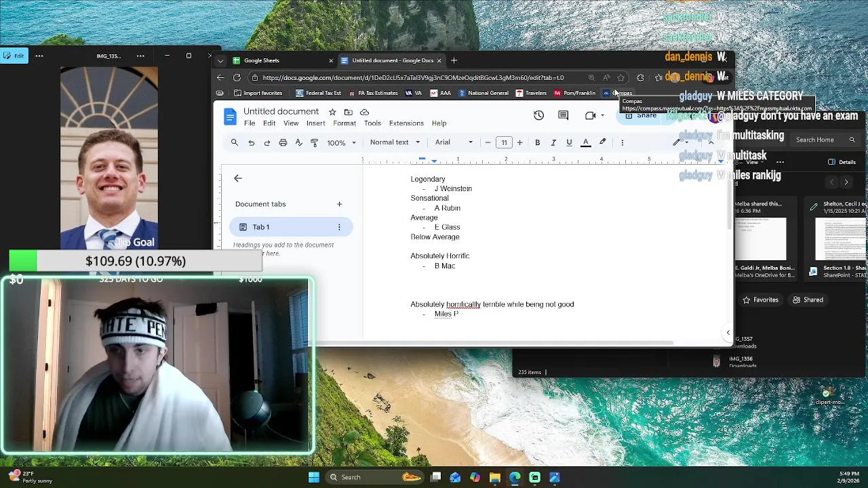Open the Windows Start menu
The image size is (868, 488).
[314, 477]
